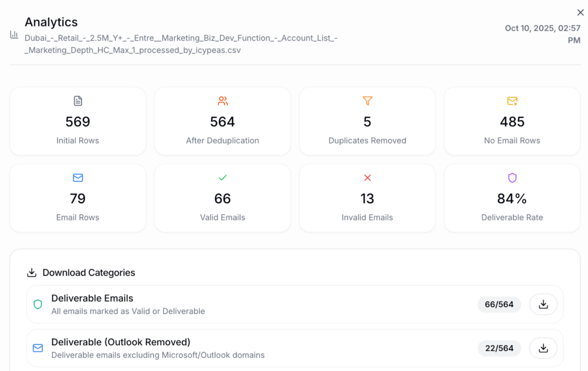Click the Deliverable Rate label
The image size is (588, 371).
point(512,218)
